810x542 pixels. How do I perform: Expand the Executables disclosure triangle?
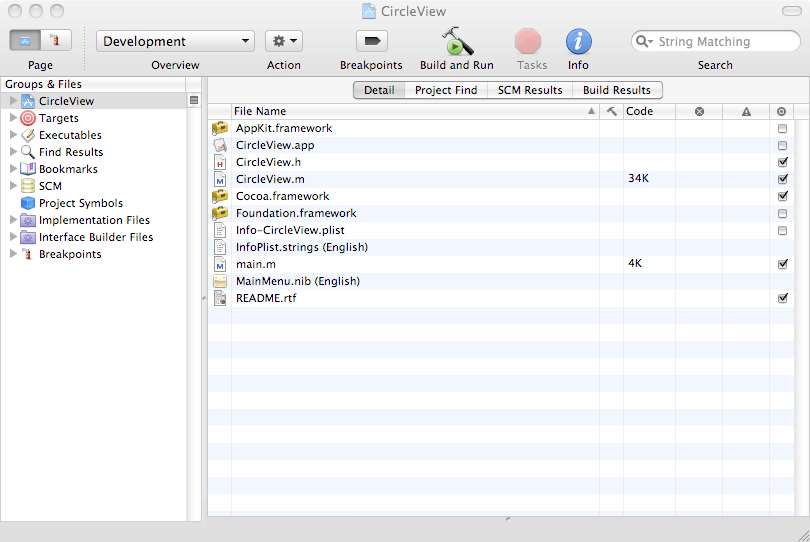coord(13,135)
